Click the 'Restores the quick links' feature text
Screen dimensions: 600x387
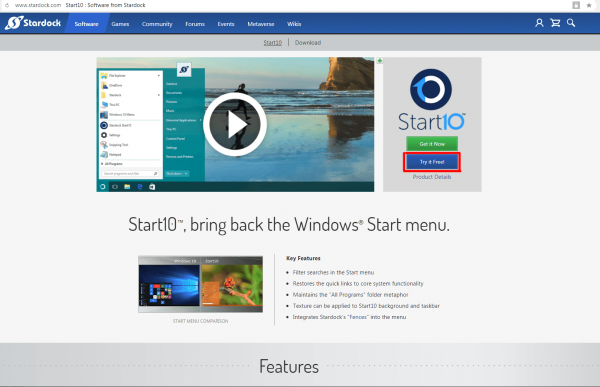pyautogui.click(x=358, y=284)
